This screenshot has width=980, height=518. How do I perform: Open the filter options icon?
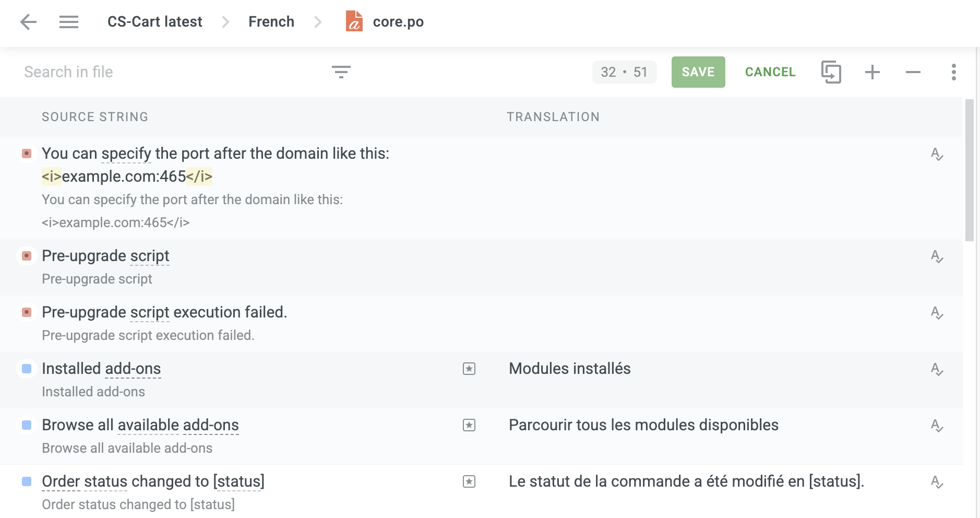[341, 72]
